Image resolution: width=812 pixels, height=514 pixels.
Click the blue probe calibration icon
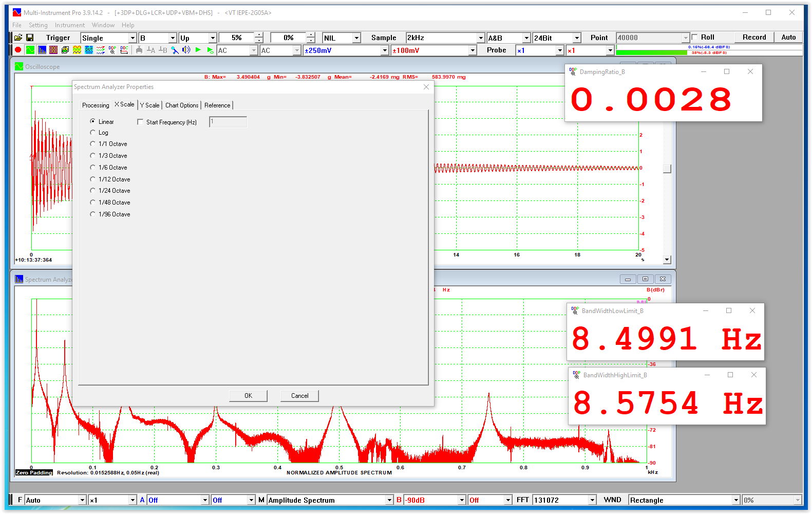click(x=175, y=50)
